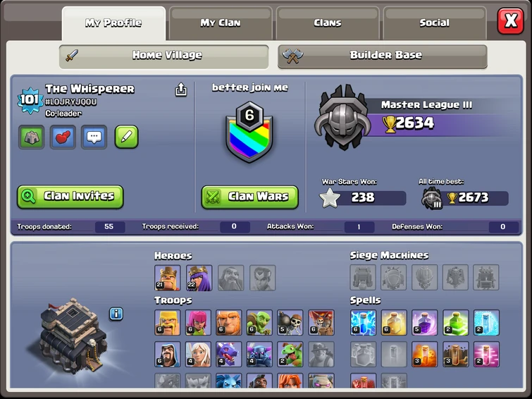The width and height of the screenshot is (532, 399).
Task: Open the Clan Wars button
Action: [x=249, y=197]
